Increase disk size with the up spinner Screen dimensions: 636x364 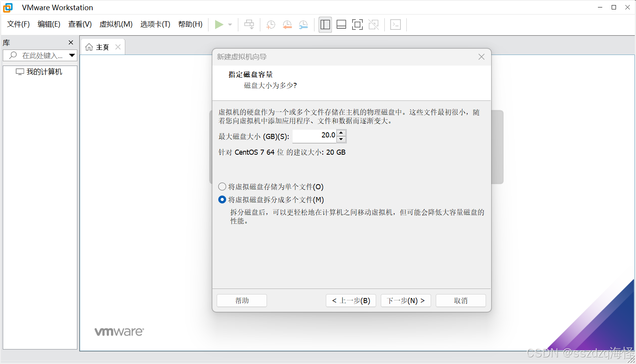click(341, 133)
